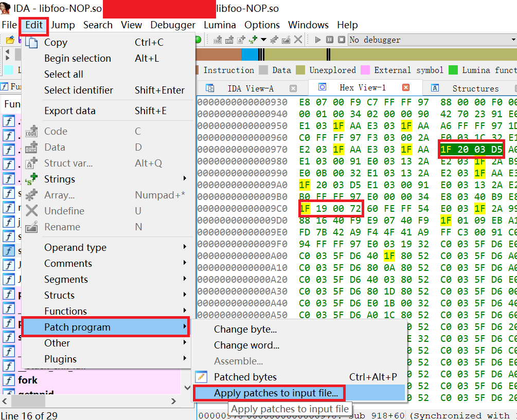Click the Patched bytes pencil icon
This screenshot has height=420, width=517.
coord(201,377)
